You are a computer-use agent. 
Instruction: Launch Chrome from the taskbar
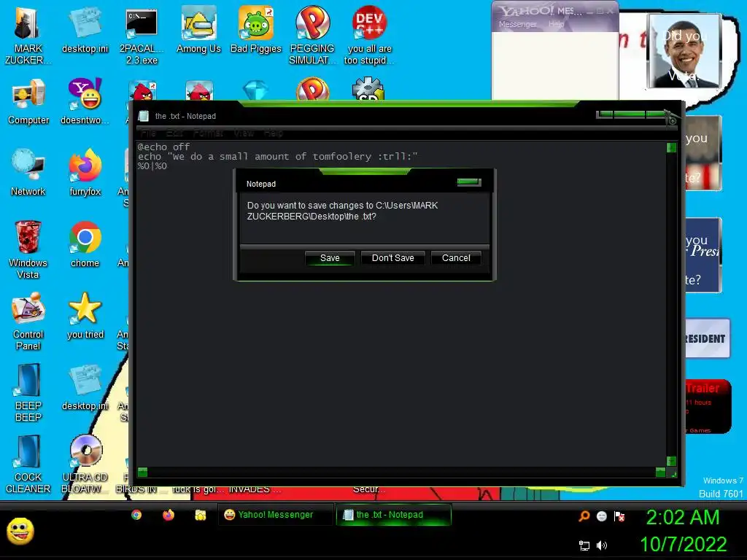pyautogui.click(x=136, y=515)
